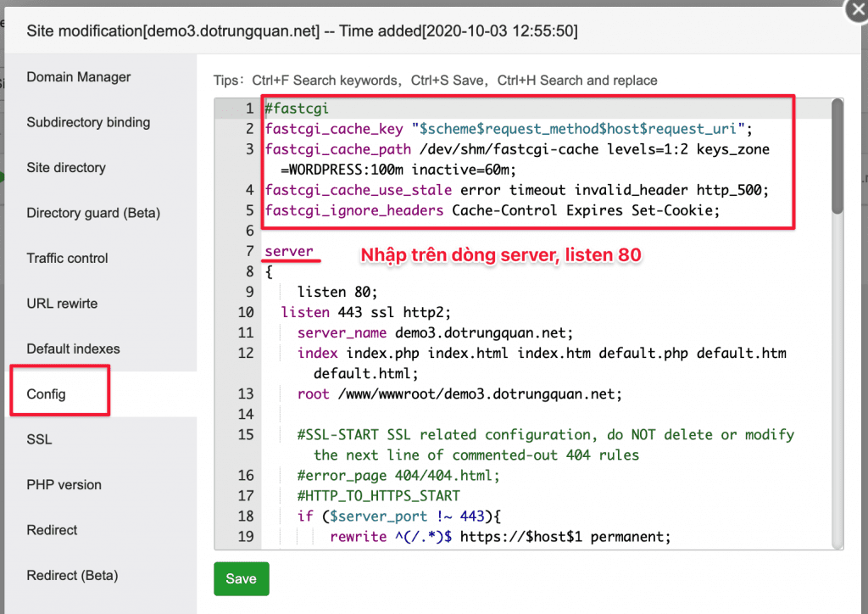
Task: Open Redirect (Beta) section
Action: click(72, 576)
